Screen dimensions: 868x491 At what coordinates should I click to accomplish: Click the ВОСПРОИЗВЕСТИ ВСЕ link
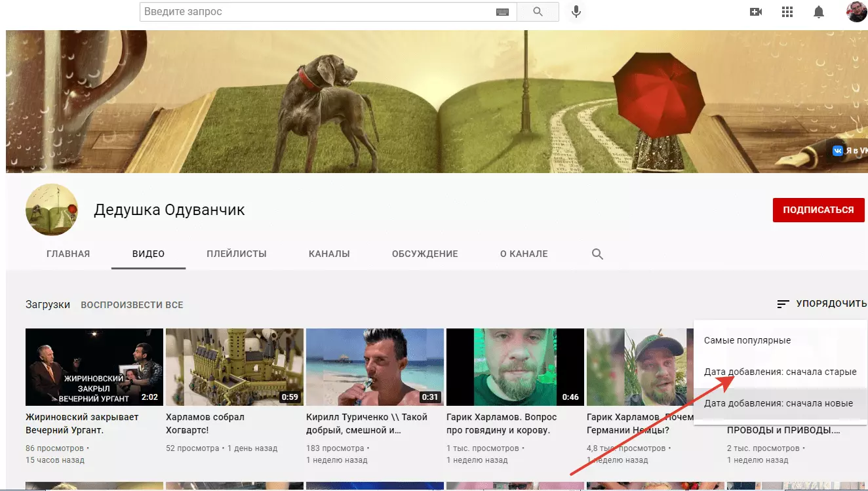(132, 305)
